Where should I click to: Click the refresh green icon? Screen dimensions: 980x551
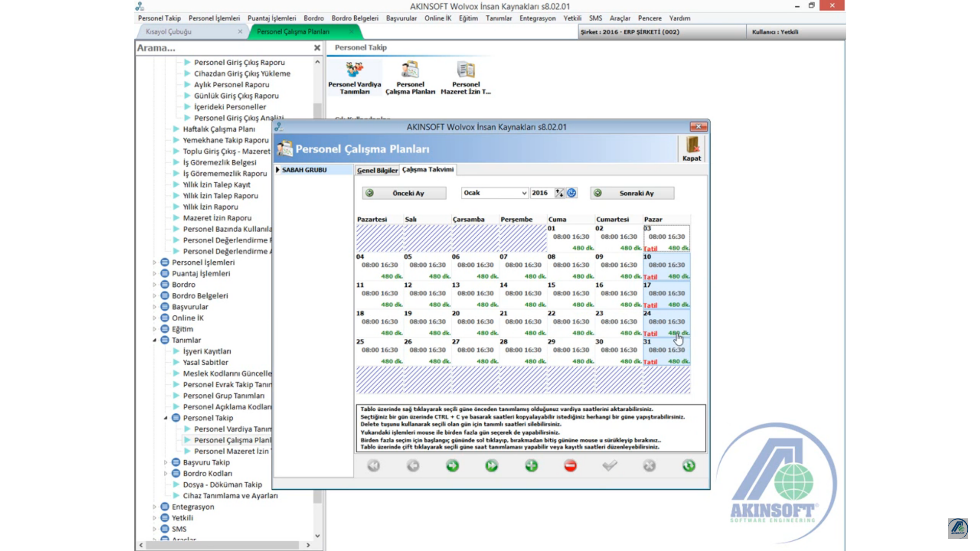[689, 465]
